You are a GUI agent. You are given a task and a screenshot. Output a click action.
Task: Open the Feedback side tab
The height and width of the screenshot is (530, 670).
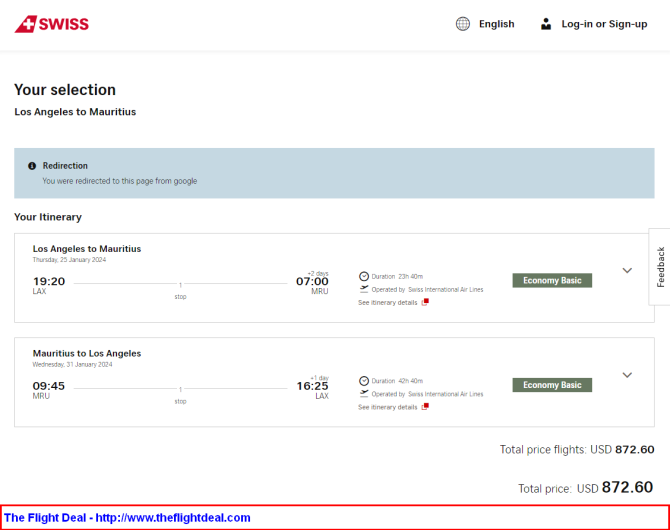click(x=660, y=267)
